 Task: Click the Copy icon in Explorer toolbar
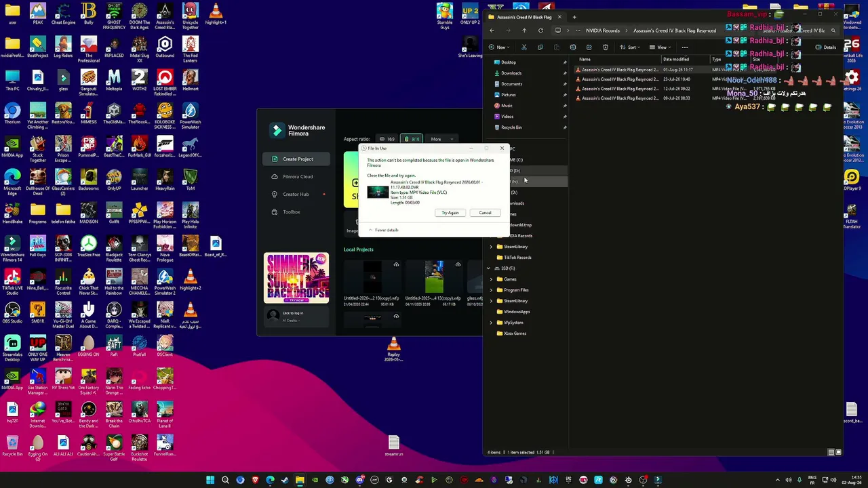[540, 47]
